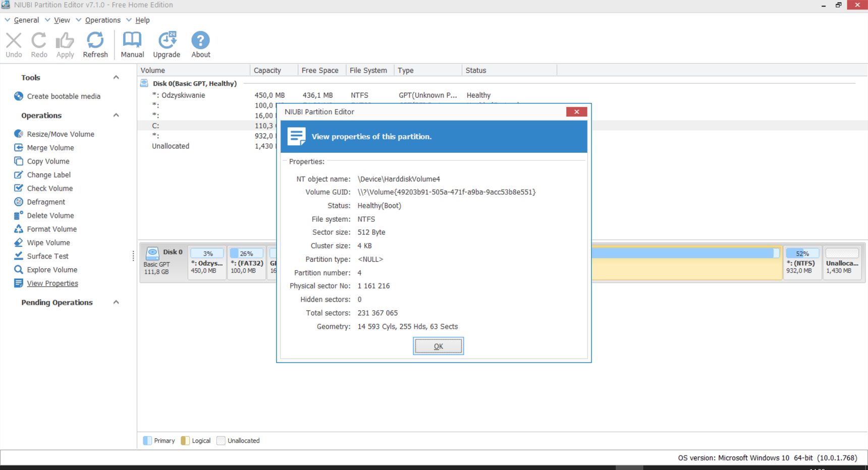Click the Primary legend color swatch
The image size is (868, 470).
(x=147, y=440)
